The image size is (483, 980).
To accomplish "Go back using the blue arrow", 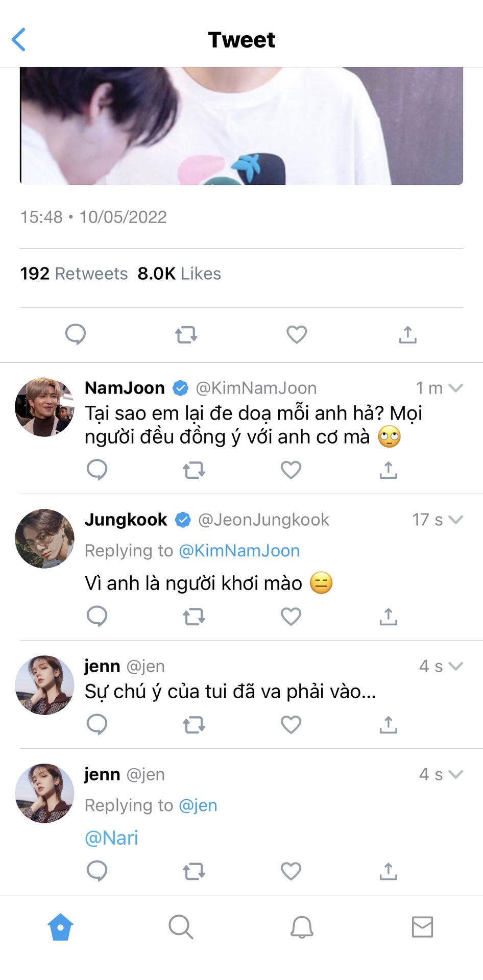I will click(x=19, y=40).
